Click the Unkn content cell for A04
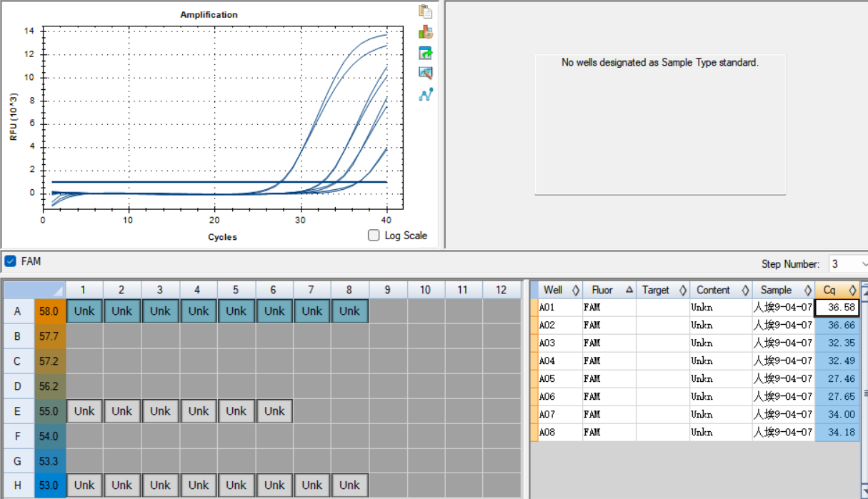868x499 pixels. (721, 361)
